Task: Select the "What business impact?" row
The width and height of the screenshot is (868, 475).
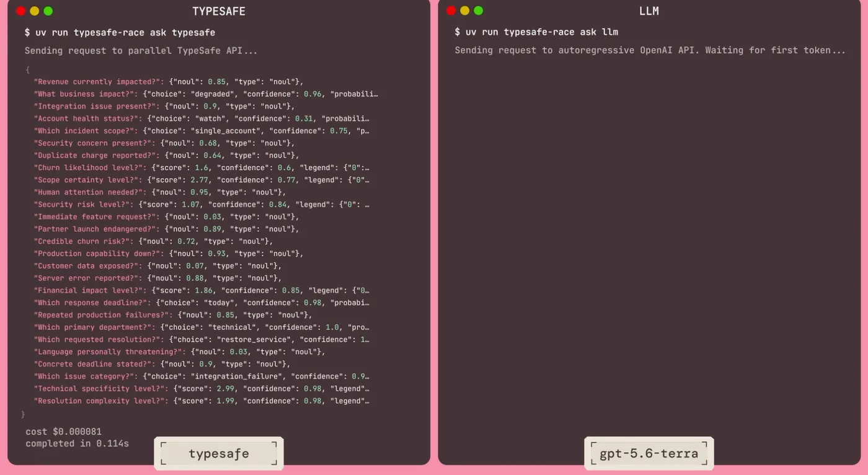Action: coord(206,94)
